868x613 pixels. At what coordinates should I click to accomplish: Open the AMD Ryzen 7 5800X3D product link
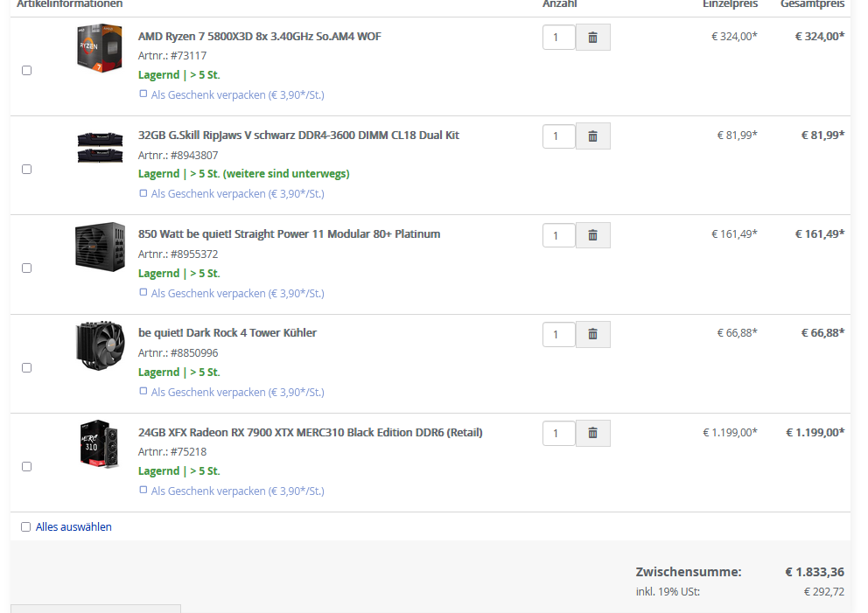tap(260, 37)
